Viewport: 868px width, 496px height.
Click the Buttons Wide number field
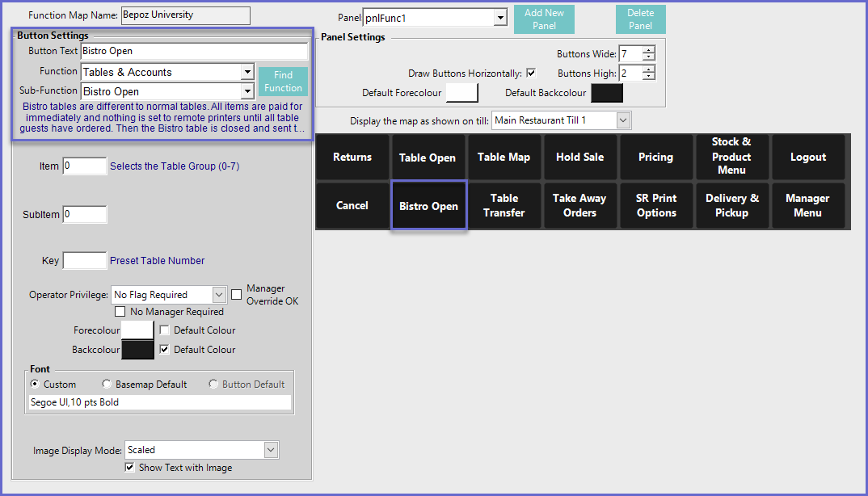click(x=630, y=53)
